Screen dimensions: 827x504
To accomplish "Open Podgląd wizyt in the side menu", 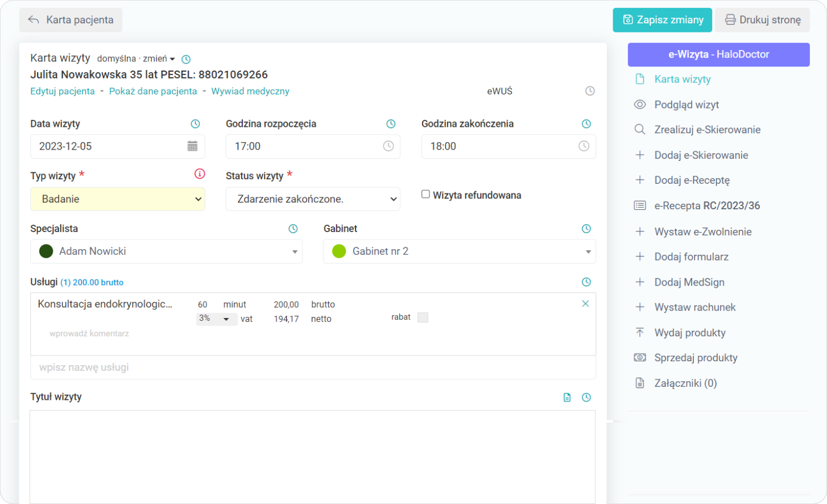I will [x=687, y=105].
